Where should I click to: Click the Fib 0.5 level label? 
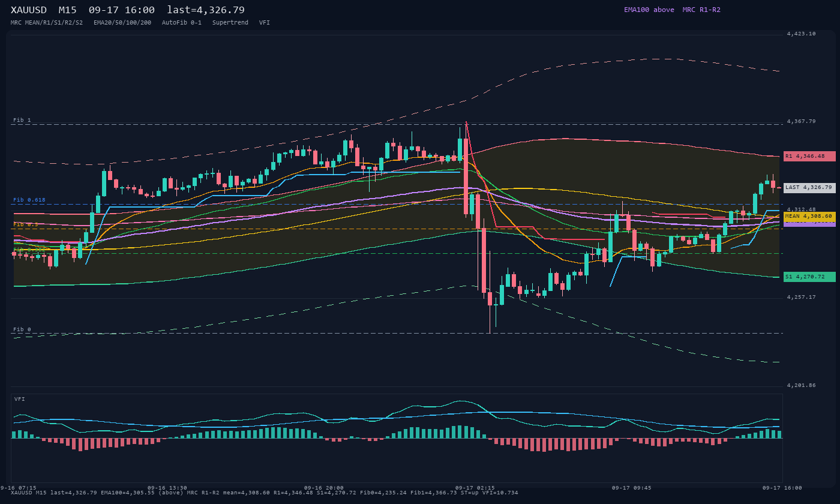pos(26,224)
